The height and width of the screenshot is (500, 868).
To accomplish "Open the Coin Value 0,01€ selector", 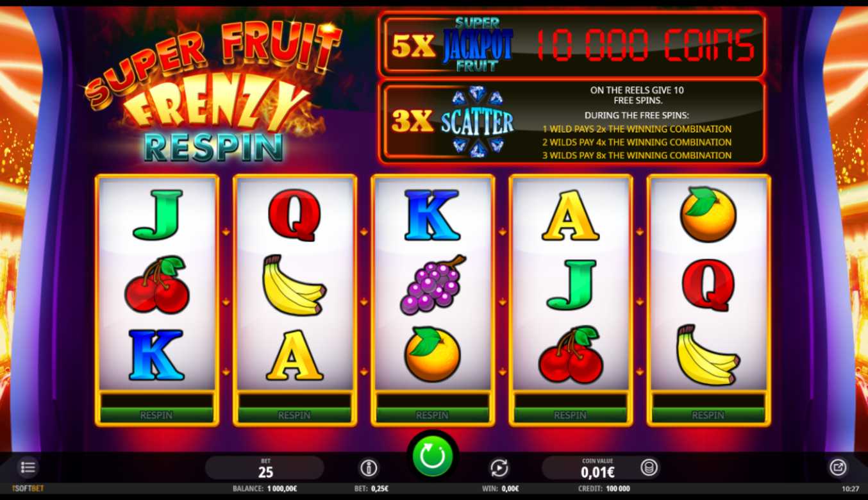I will [x=597, y=468].
